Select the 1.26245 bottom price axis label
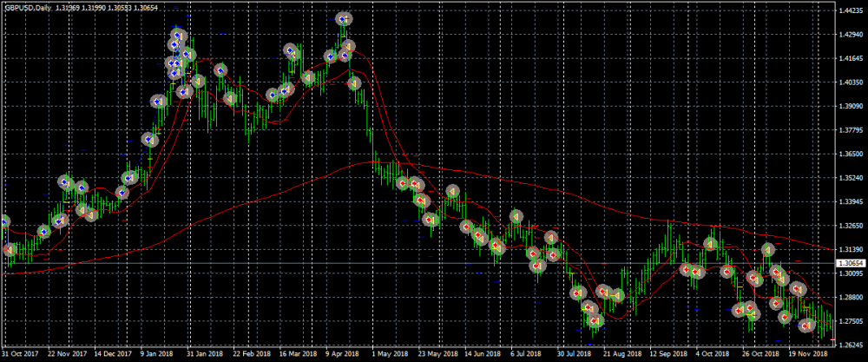Screen dimensions: 868x362 [x=849, y=344]
